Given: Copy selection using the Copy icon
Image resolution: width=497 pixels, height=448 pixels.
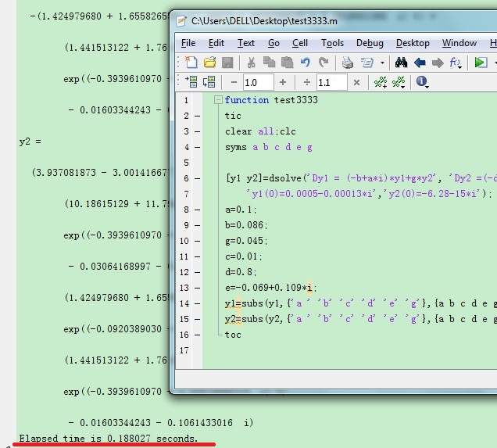Looking at the screenshot, I should tap(269, 63).
